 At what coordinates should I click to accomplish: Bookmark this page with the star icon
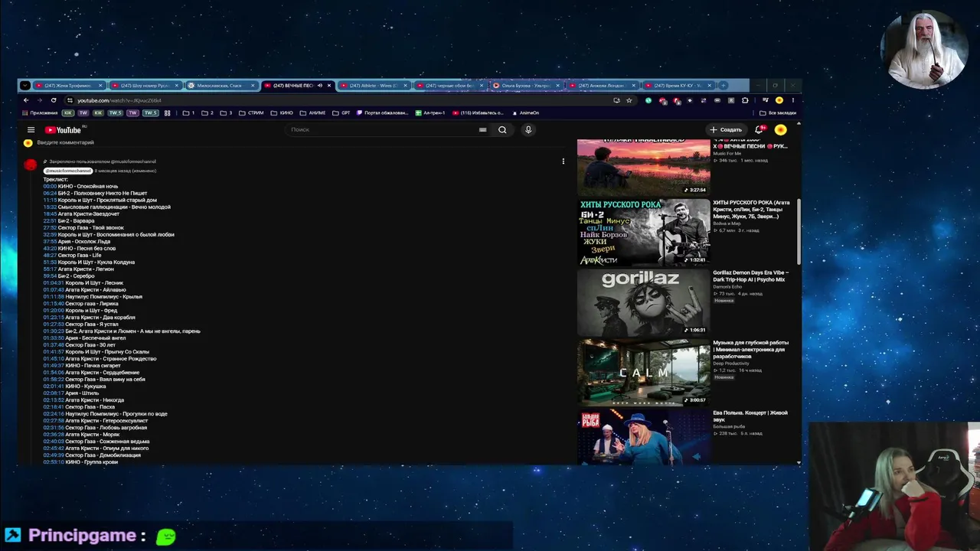click(x=629, y=100)
